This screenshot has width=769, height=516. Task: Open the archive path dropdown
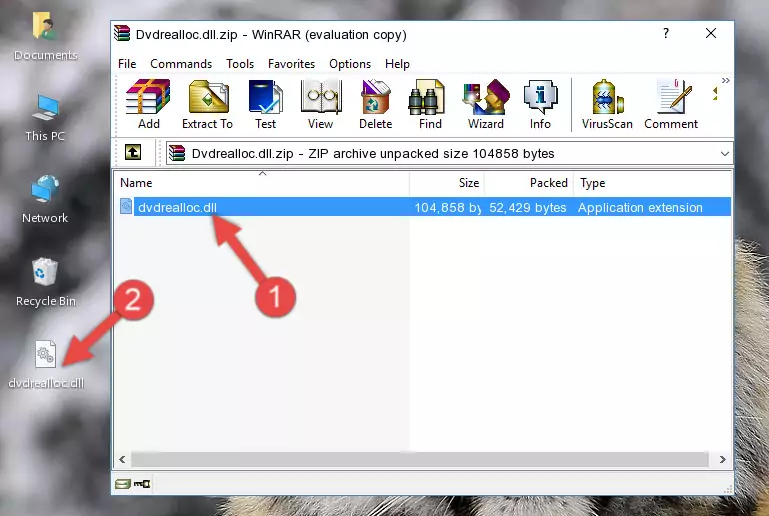point(724,154)
